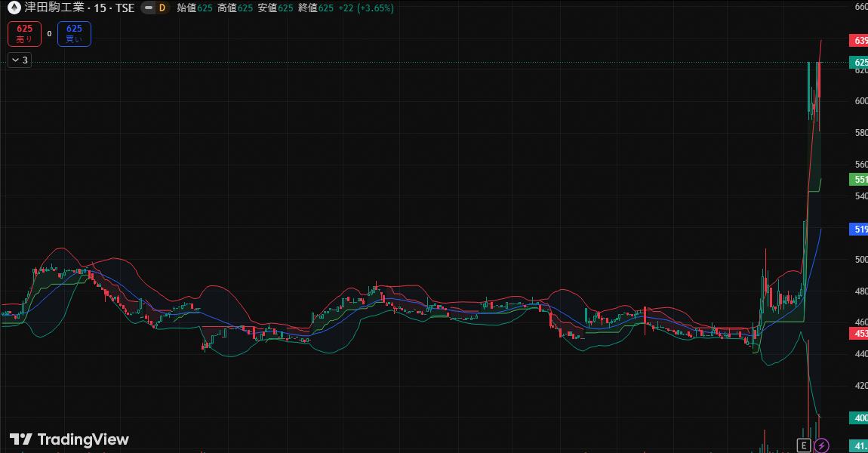Click the purple lightning bolt marker
Screen dimensions: 868x453
coord(822,445)
